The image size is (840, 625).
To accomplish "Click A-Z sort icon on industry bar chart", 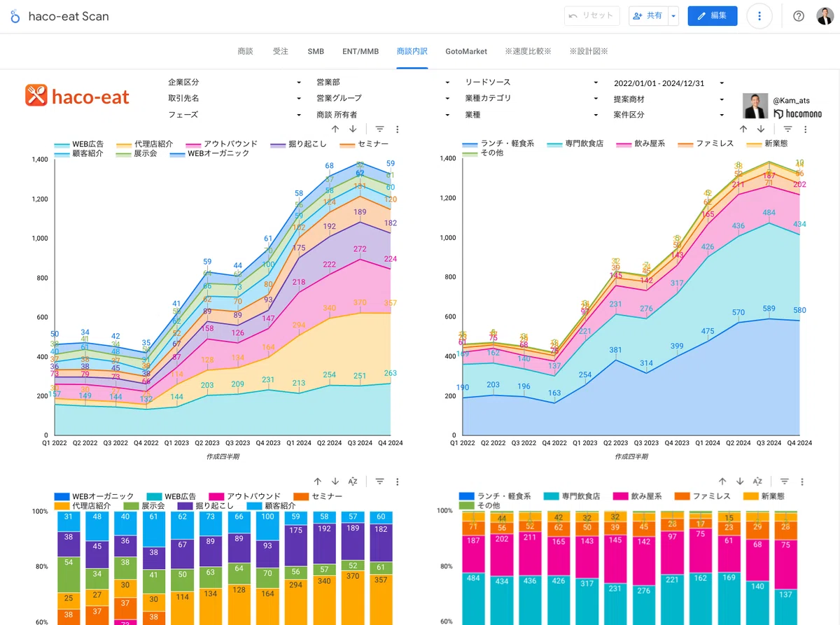I will (757, 482).
